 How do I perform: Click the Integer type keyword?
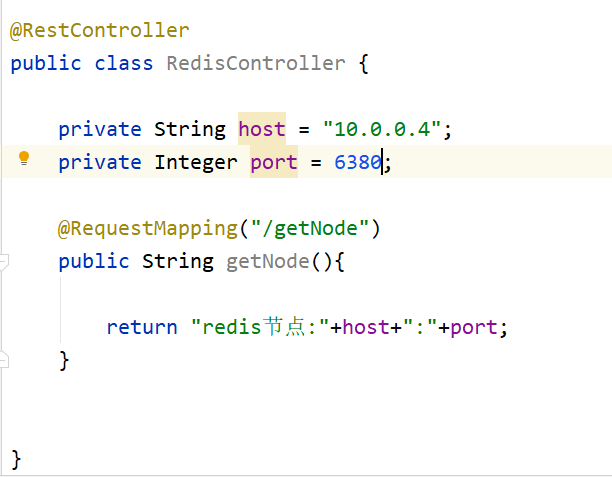coord(196,162)
